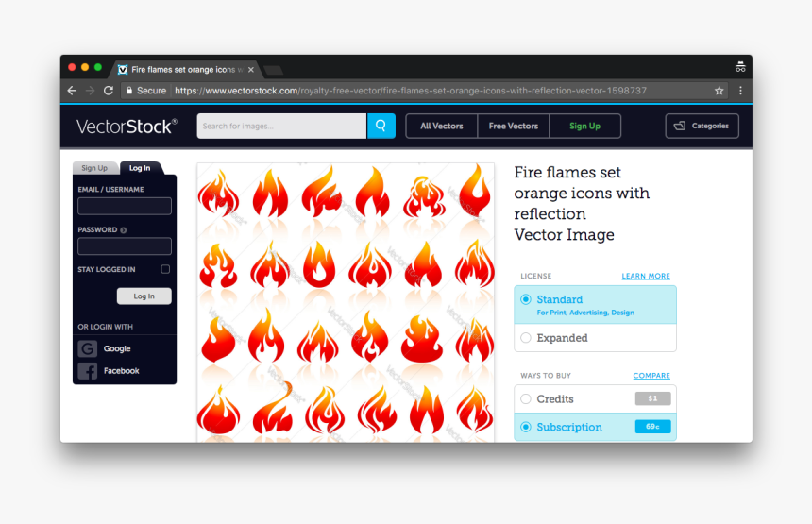
Task: Go forward with the browser forward arrow
Action: point(90,91)
